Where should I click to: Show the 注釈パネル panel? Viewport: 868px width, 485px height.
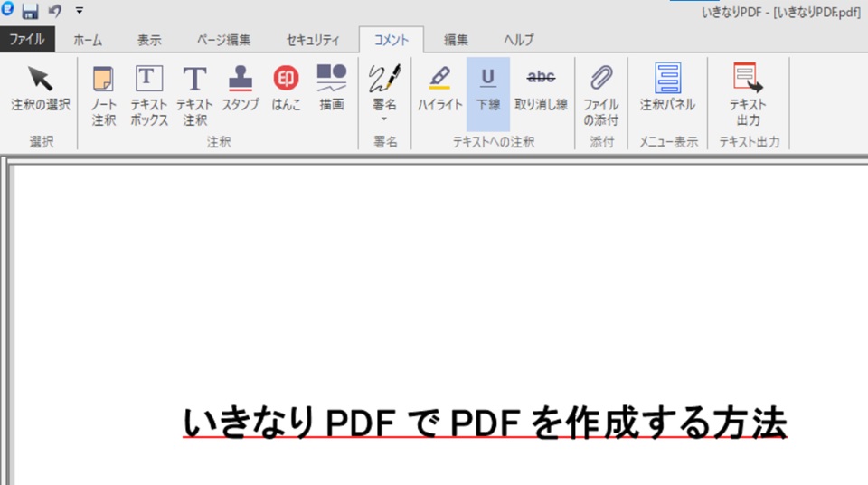pyautogui.click(x=667, y=89)
